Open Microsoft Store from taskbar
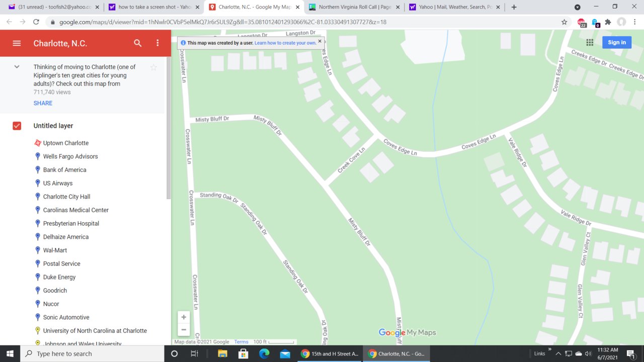644x362 pixels. (x=243, y=353)
